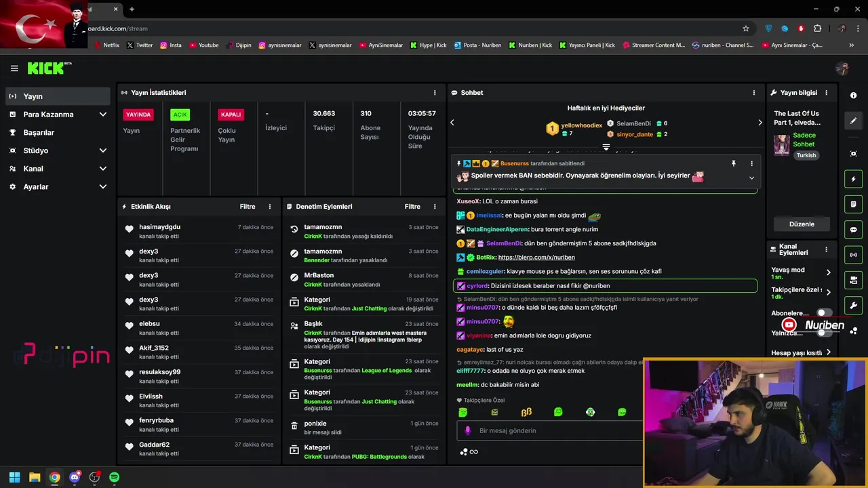Toggle the video camera panel icon
Viewport: 868px width, 488px height.
click(853, 280)
